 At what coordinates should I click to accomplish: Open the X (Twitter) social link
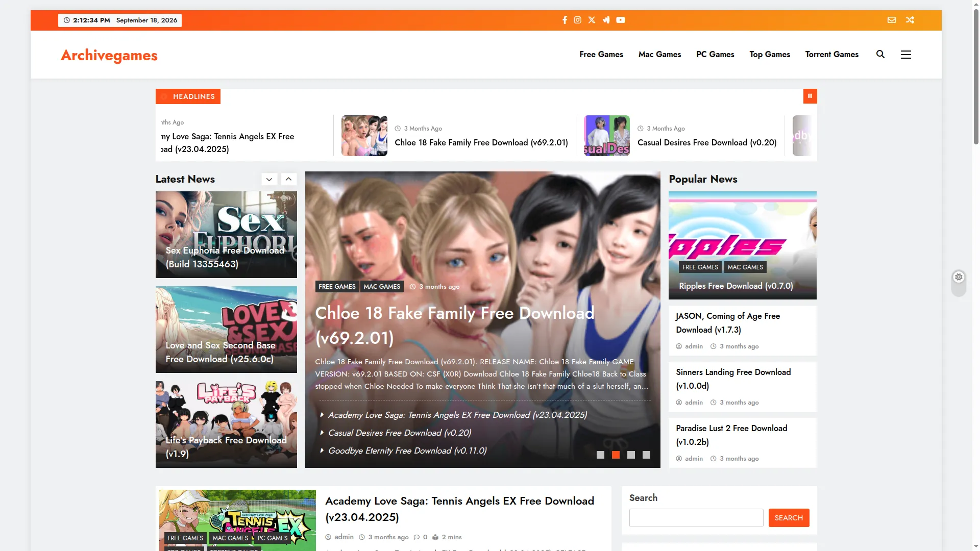point(592,20)
